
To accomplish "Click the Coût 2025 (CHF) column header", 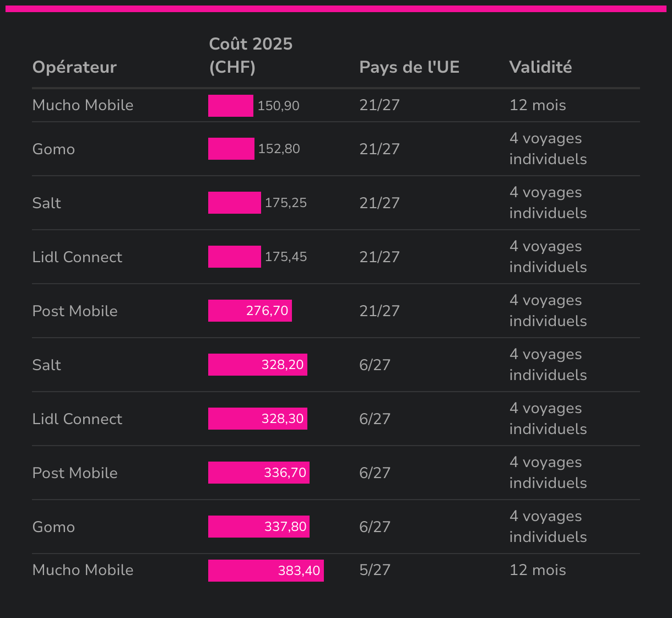I will click(x=251, y=55).
